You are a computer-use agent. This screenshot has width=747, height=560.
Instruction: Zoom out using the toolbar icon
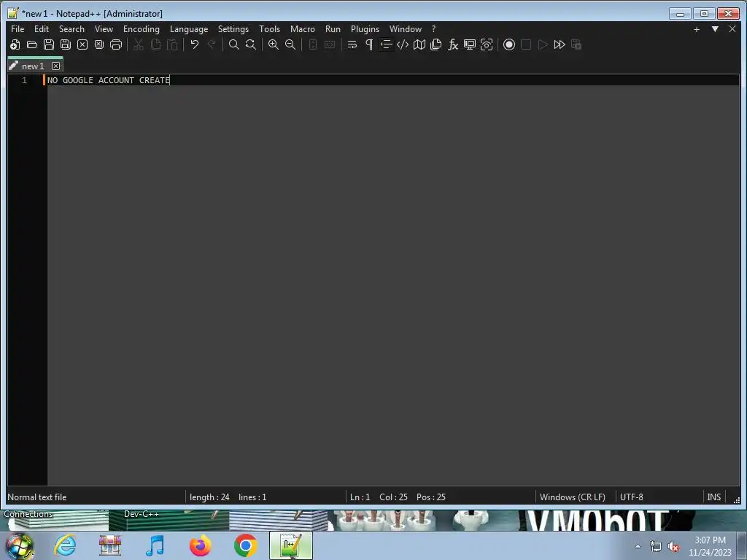click(x=290, y=44)
